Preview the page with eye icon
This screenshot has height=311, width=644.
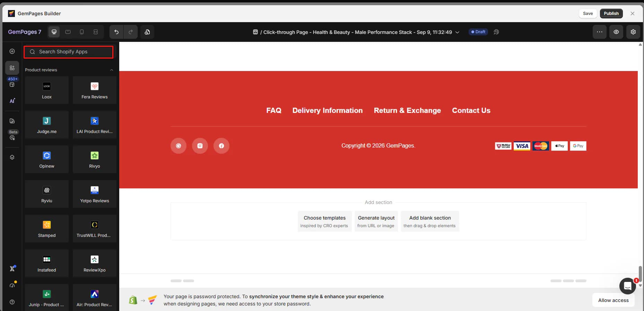tap(616, 32)
